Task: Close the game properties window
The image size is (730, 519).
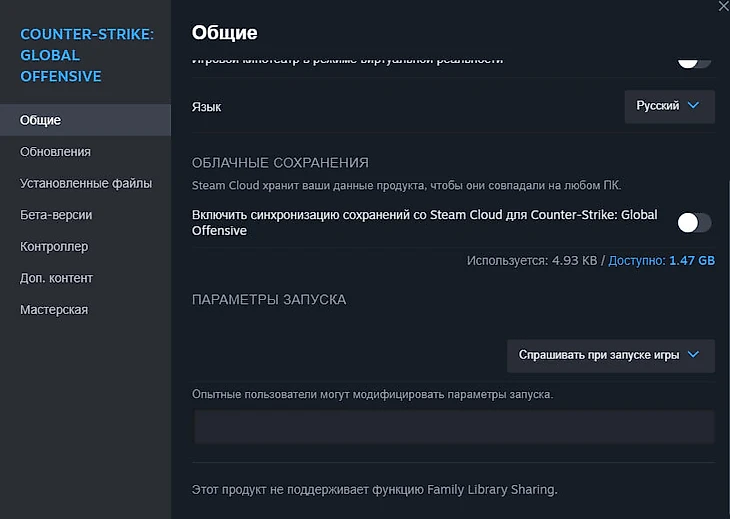Action: pos(723,6)
